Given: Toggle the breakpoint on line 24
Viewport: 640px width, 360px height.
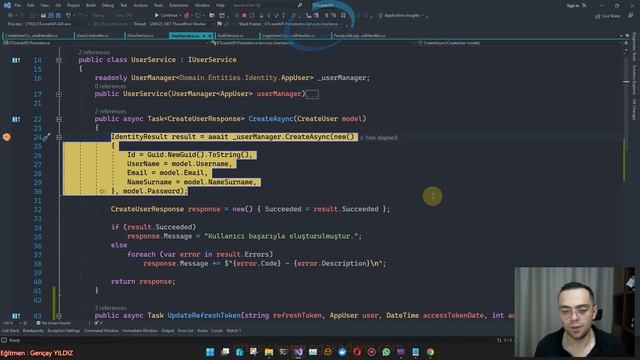Looking at the screenshot, I should [7, 137].
